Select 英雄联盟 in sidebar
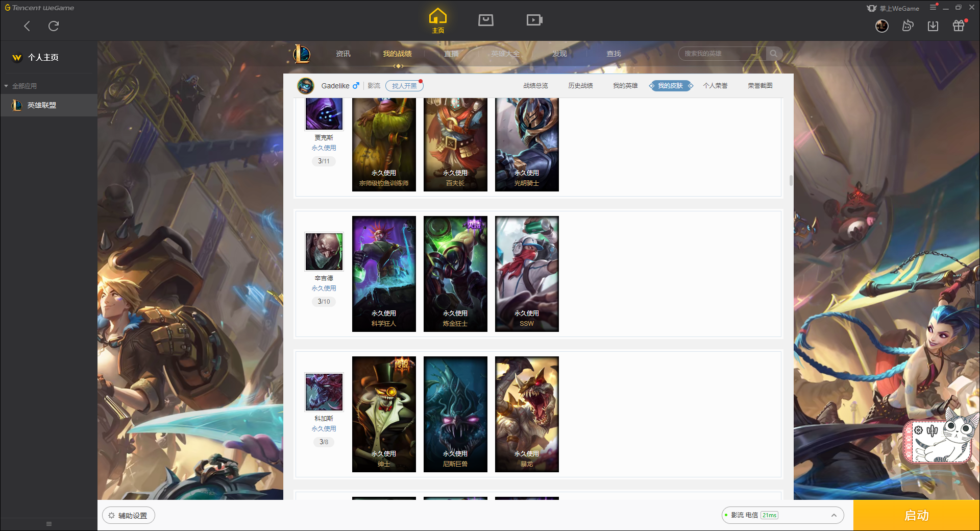The image size is (980, 531). tap(48, 105)
